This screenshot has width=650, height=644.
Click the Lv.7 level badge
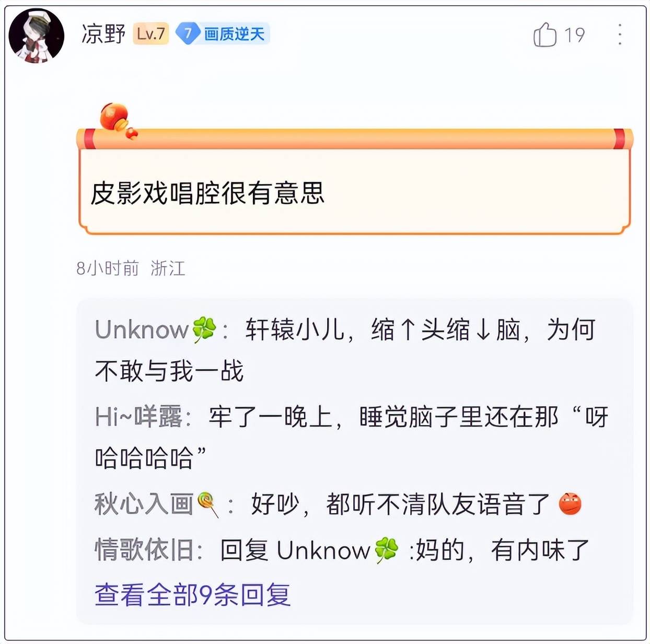point(150,34)
